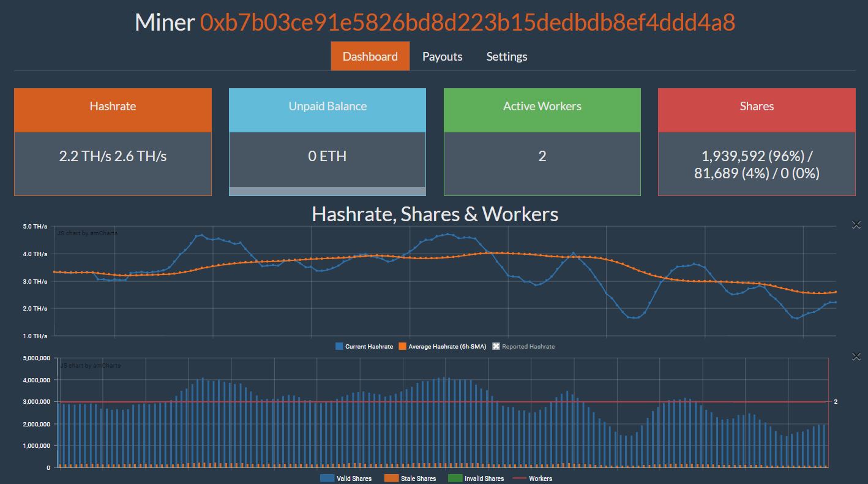868x484 pixels.
Task: Select the 0 ETH balance value
Action: (327, 156)
